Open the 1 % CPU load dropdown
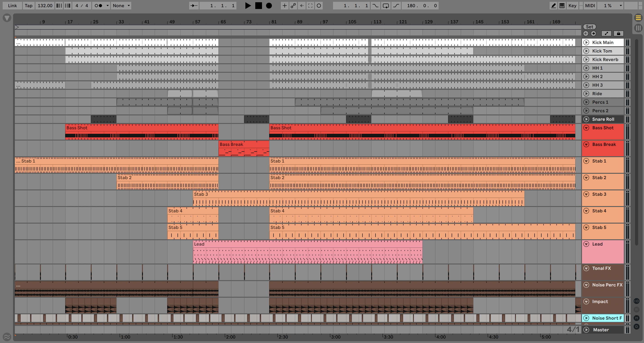This screenshot has height=343, width=644. point(610,5)
